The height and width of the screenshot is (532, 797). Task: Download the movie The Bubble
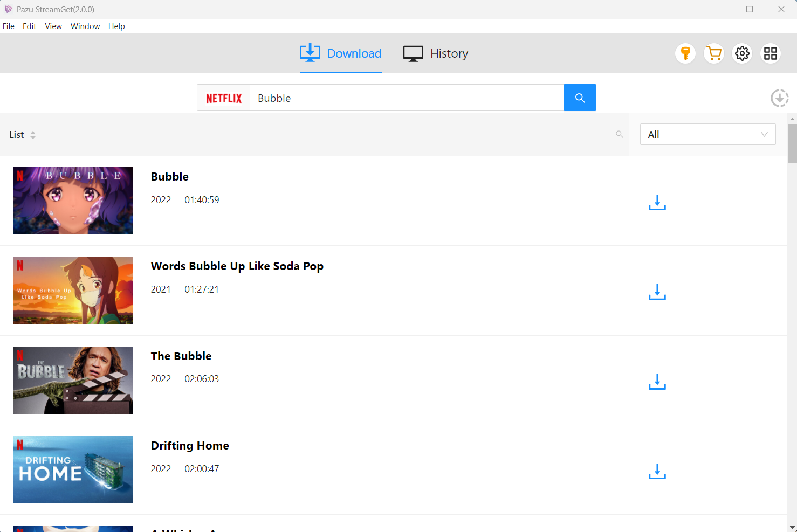tap(657, 381)
